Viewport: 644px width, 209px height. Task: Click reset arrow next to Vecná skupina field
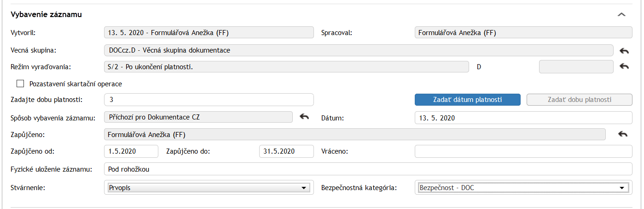(624, 50)
